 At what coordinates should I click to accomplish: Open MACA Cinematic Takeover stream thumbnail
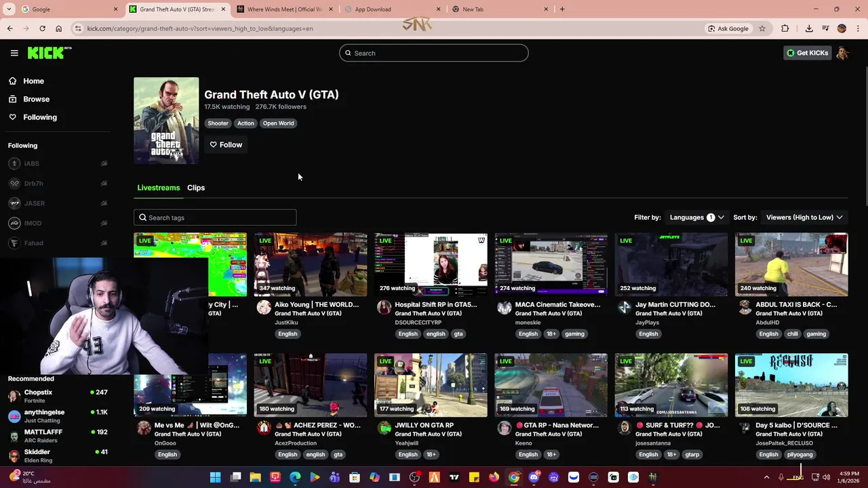tap(551, 264)
